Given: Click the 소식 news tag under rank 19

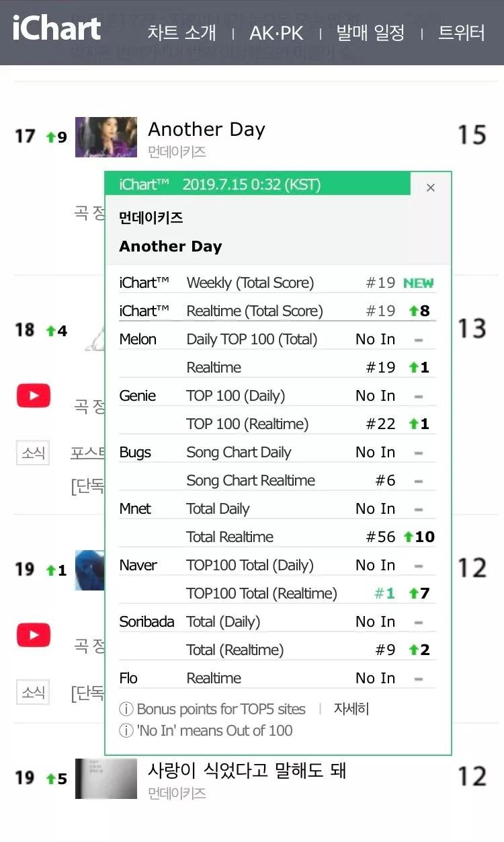Looking at the screenshot, I should coord(33,691).
